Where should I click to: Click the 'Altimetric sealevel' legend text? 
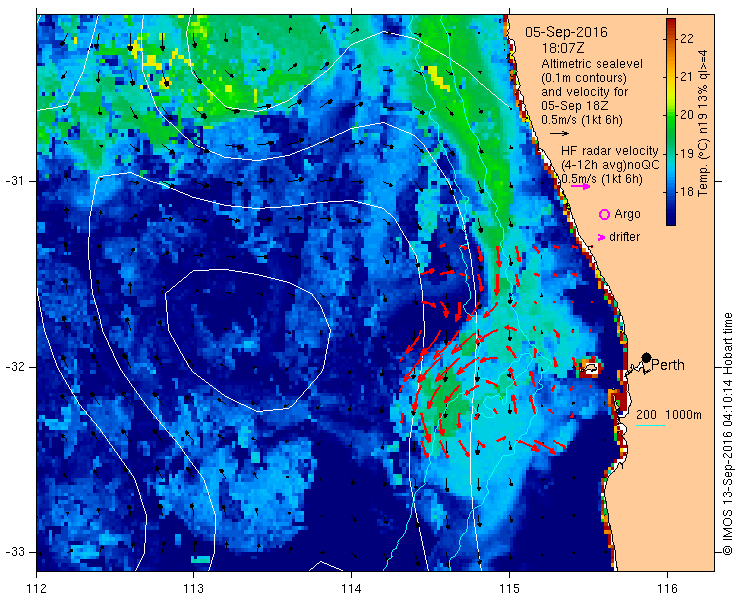(592, 64)
